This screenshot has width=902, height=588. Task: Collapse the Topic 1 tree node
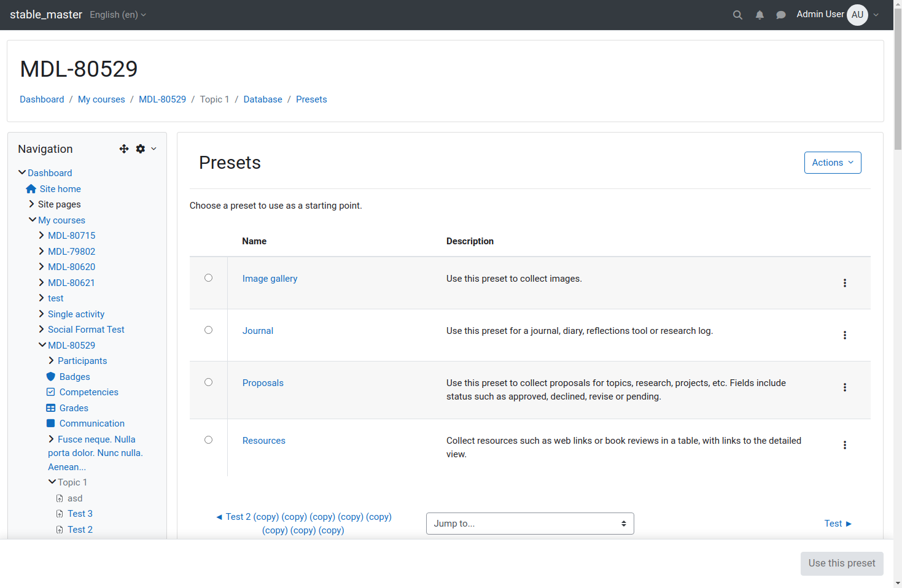click(52, 482)
